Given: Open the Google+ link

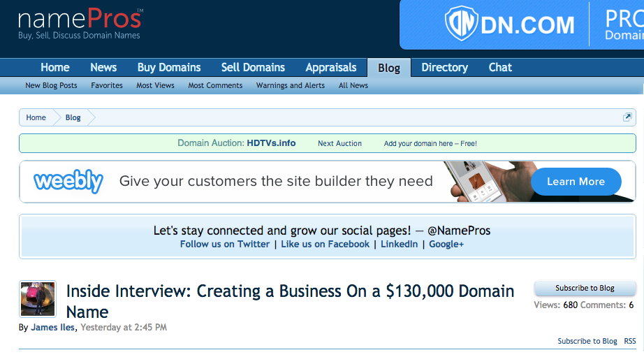Looking at the screenshot, I should (x=446, y=244).
